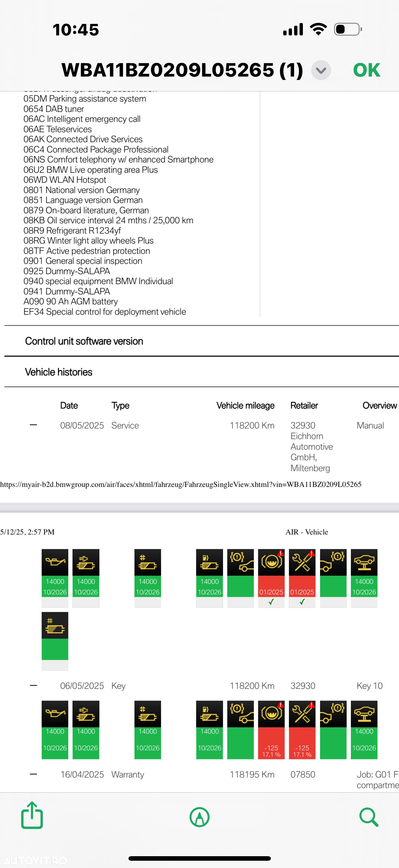Select option 08KB Oil service interval
This screenshot has width=399, height=868.
click(x=108, y=220)
